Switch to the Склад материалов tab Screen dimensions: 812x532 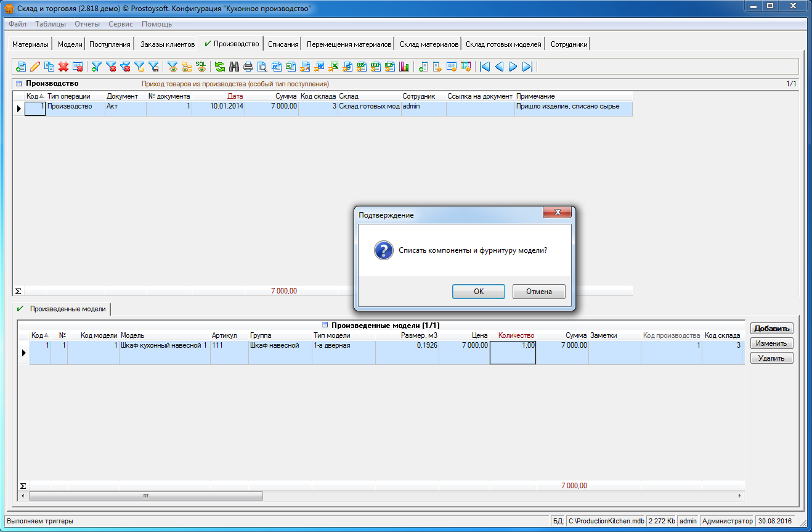pos(429,44)
